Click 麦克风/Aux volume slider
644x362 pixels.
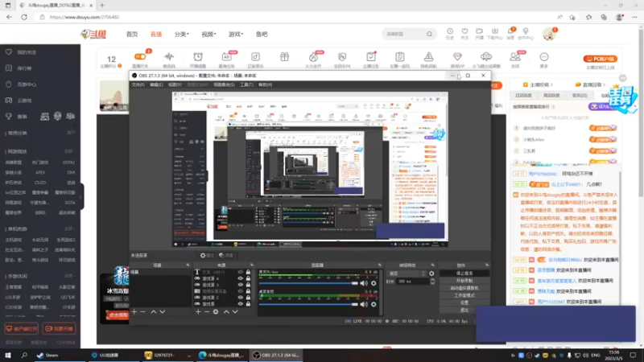308,283
